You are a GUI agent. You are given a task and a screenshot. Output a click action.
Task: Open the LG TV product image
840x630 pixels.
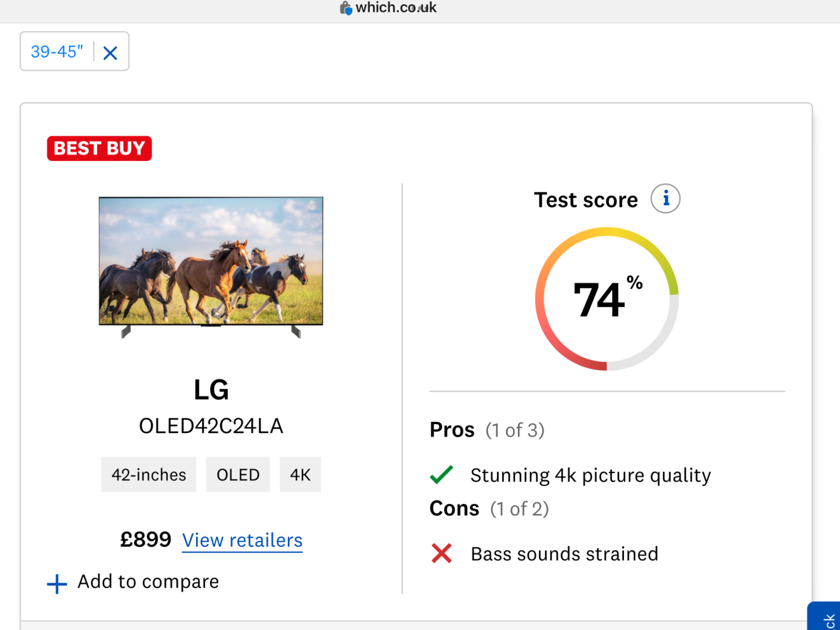point(211,267)
